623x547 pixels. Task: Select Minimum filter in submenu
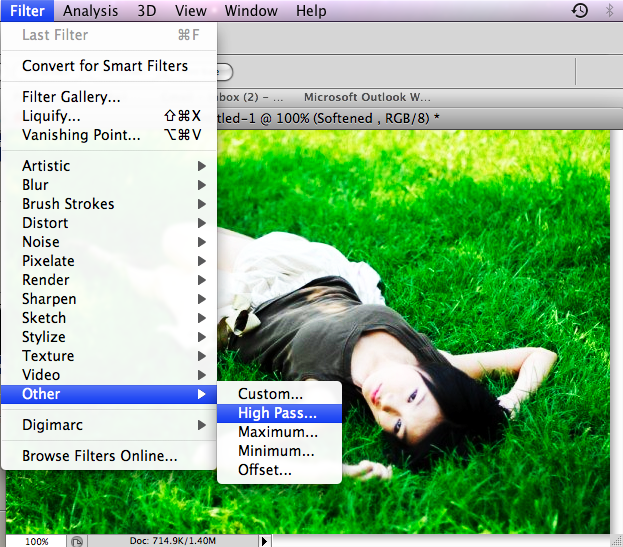[x=279, y=451]
